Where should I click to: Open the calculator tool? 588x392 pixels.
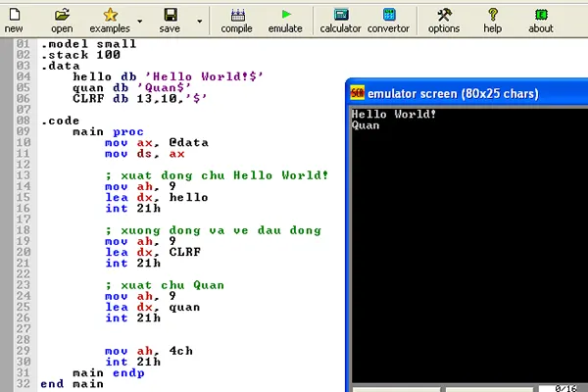click(x=340, y=19)
